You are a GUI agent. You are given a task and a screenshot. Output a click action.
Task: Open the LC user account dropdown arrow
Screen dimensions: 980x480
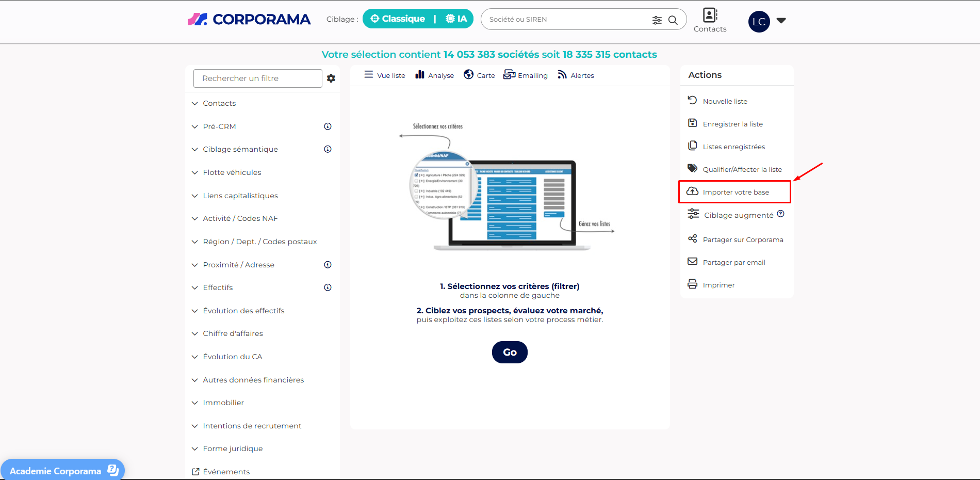[x=781, y=21]
